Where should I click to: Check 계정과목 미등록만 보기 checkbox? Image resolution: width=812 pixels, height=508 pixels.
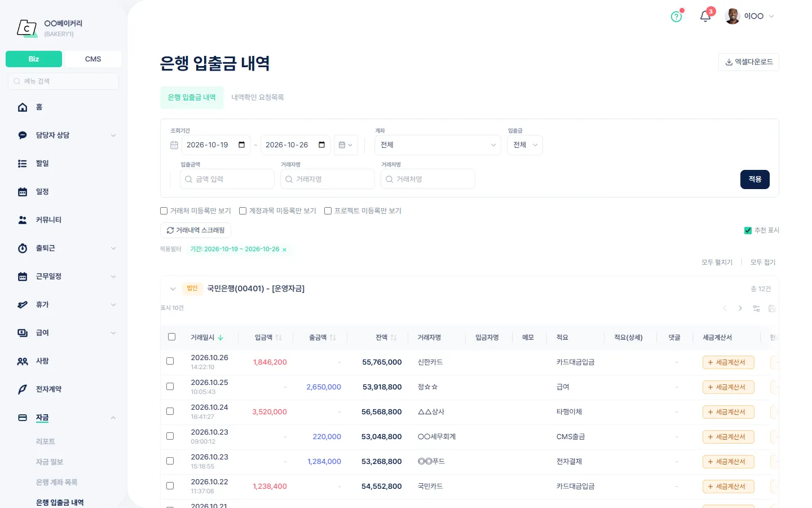click(x=243, y=211)
